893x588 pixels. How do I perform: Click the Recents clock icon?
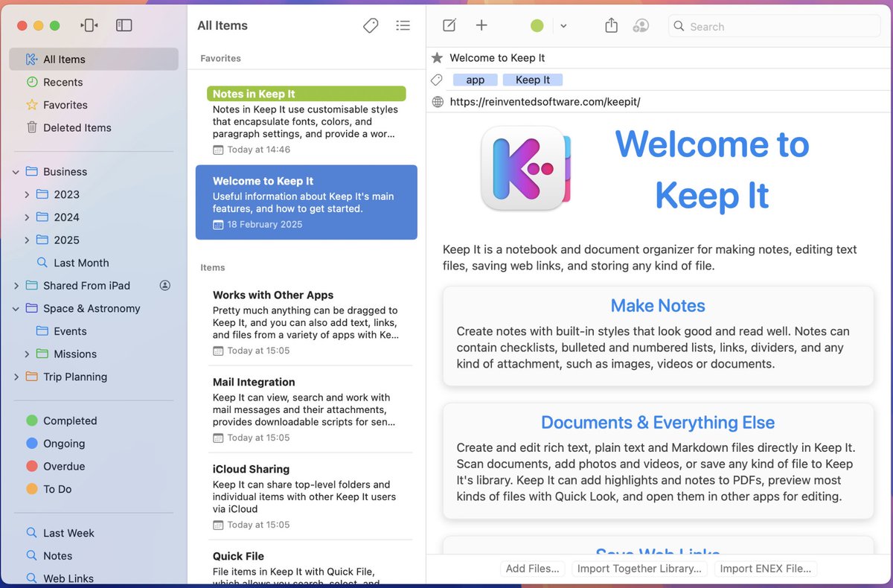(x=32, y=82)
